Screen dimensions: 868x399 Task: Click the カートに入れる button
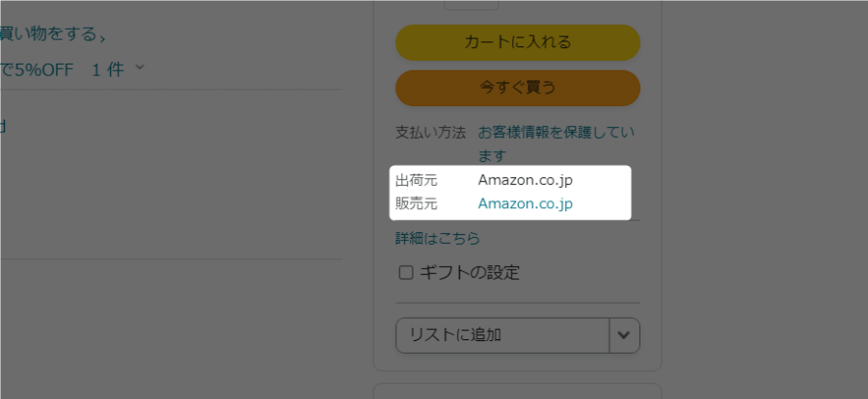point(517,42)
